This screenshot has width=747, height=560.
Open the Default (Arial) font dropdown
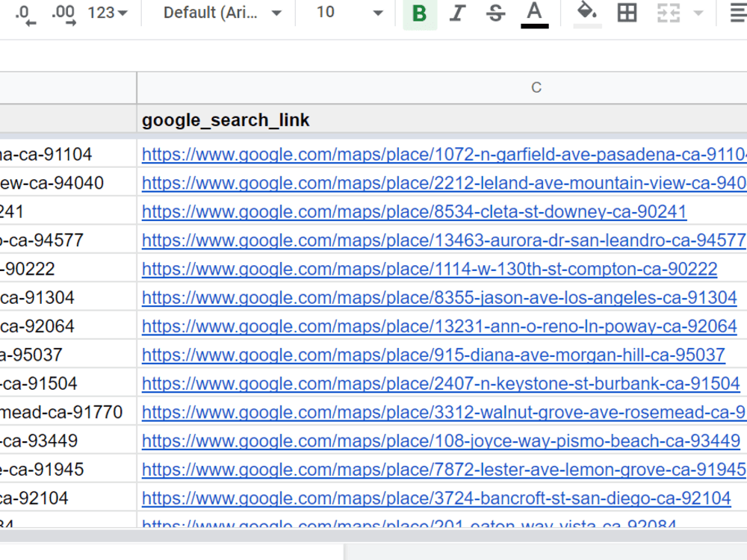click(222, 13)
